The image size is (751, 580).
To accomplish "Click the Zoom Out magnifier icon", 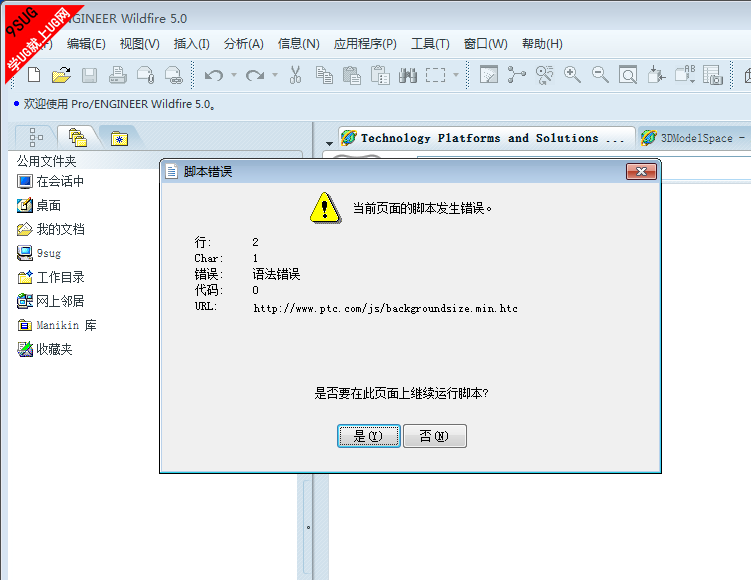I will coord(600,75).
